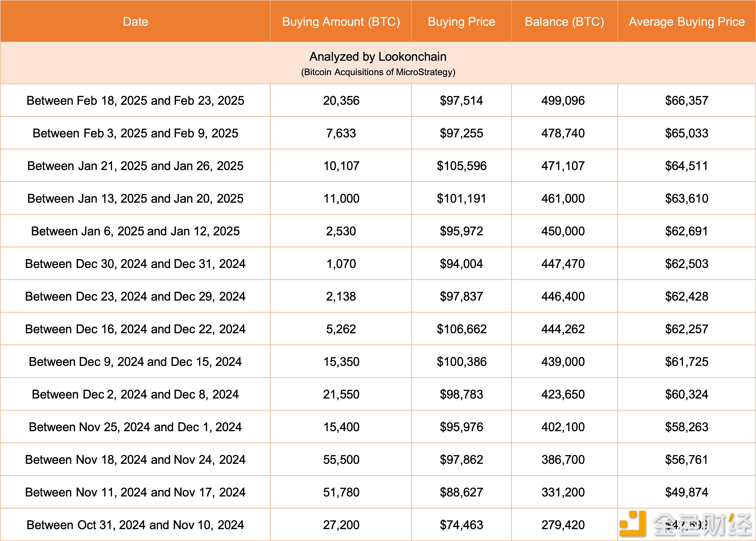Select the 279,420 balance cell
Screen dimensions: 756x541
(x=563, y=525)
